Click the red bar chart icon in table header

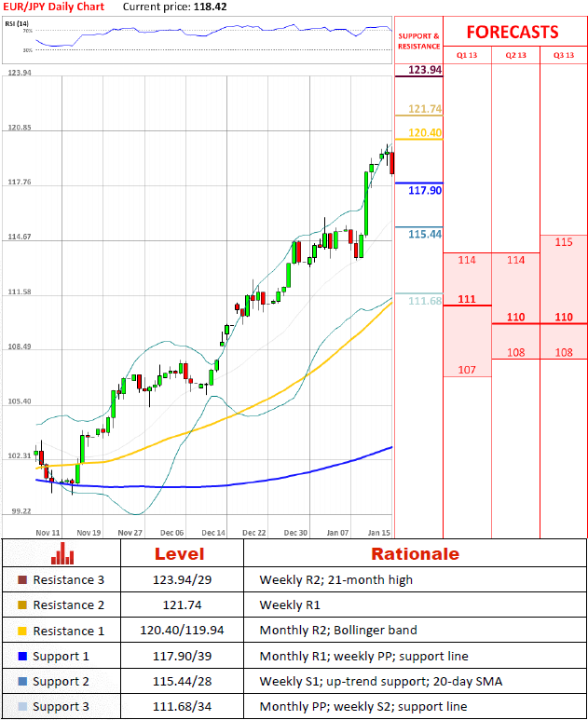(62, 553)
